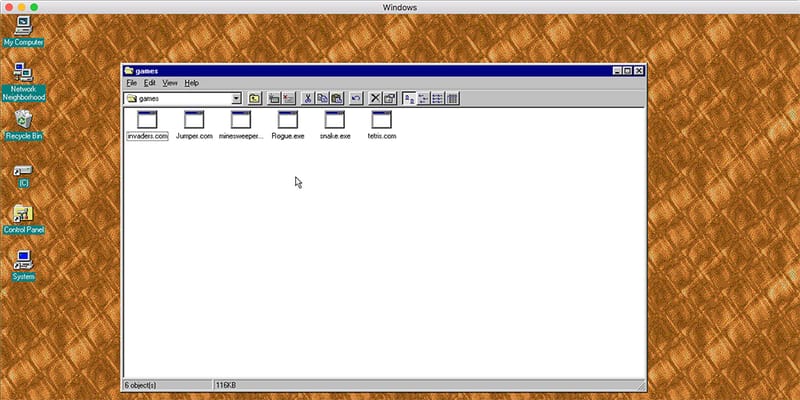The width and height of the screenshot is (800, 400).
Task: Open the View menu
Action: tap(170, 83)
